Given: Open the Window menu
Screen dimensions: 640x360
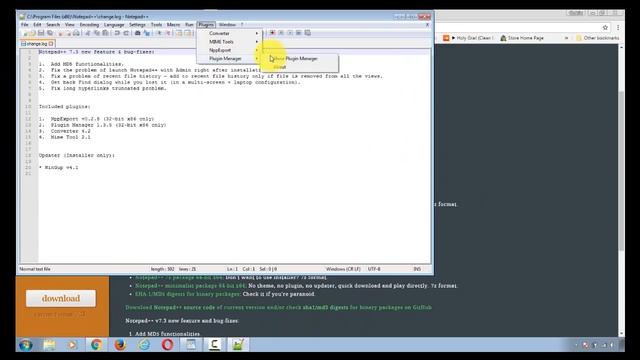Looking at the screenshot, I should point(227,24).
